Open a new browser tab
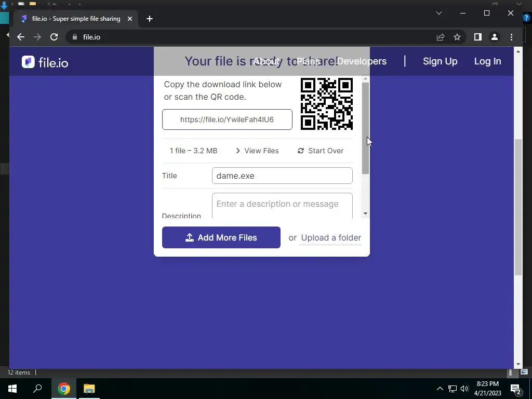This screenshot has width=532, height=399. (150, 19)
